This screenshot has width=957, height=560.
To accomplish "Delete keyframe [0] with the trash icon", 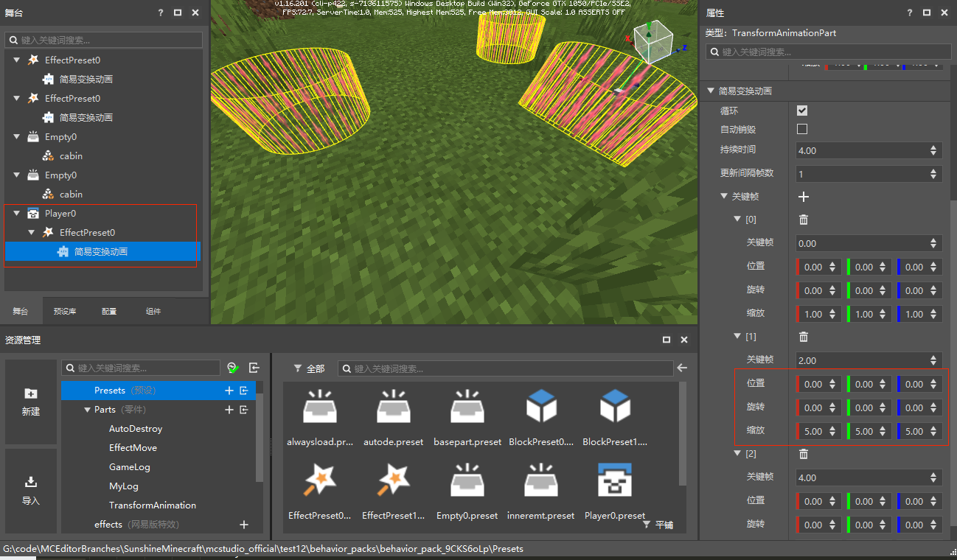I will tap(804, 220).
